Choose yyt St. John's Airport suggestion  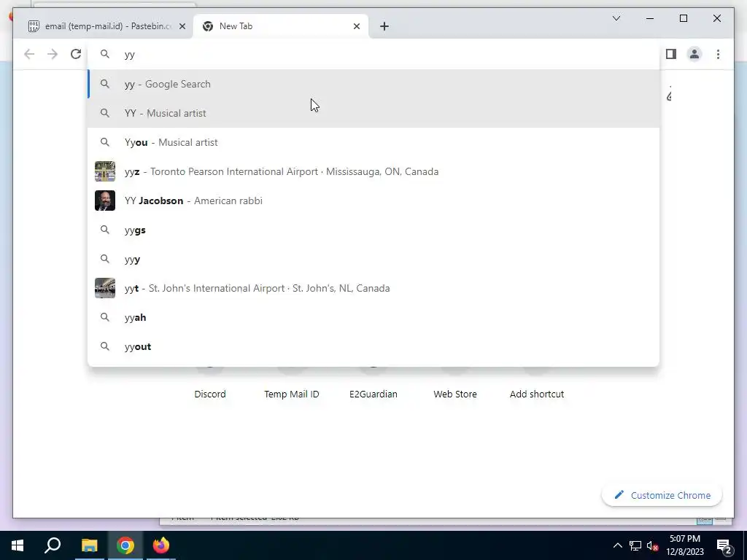point(373,288)
